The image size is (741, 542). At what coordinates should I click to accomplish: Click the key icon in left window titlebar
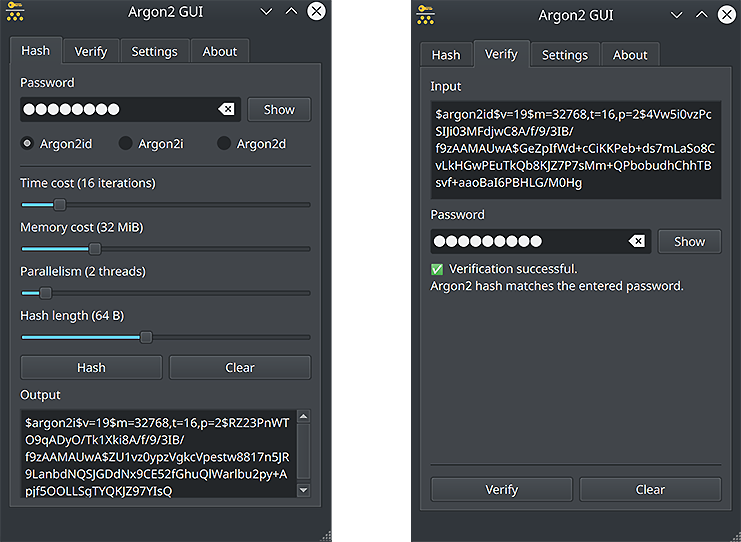[14, 10]
